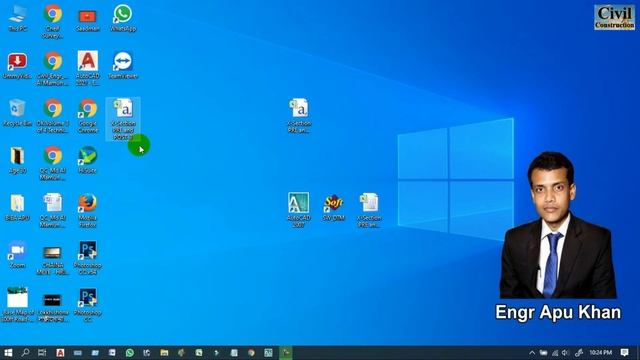The image size is (640, 360).
Task: Open Task View from the taskbar
Action: 42,353
